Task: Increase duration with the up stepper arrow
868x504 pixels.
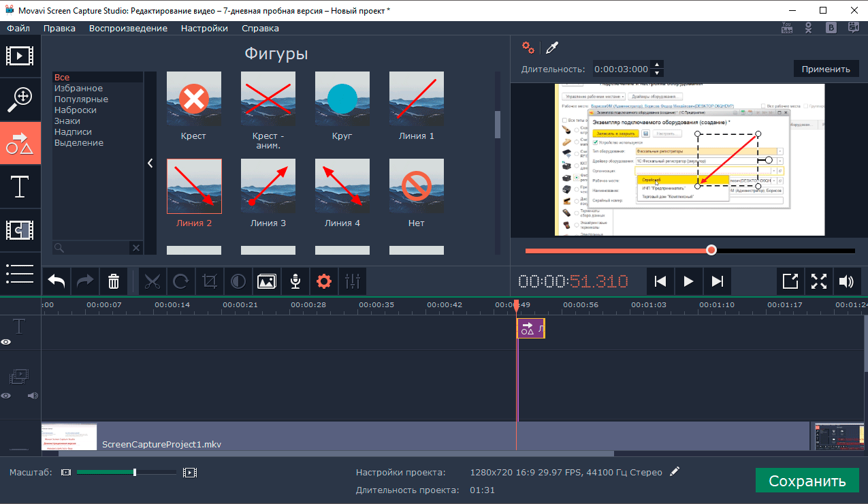Action: coord(656,65)
